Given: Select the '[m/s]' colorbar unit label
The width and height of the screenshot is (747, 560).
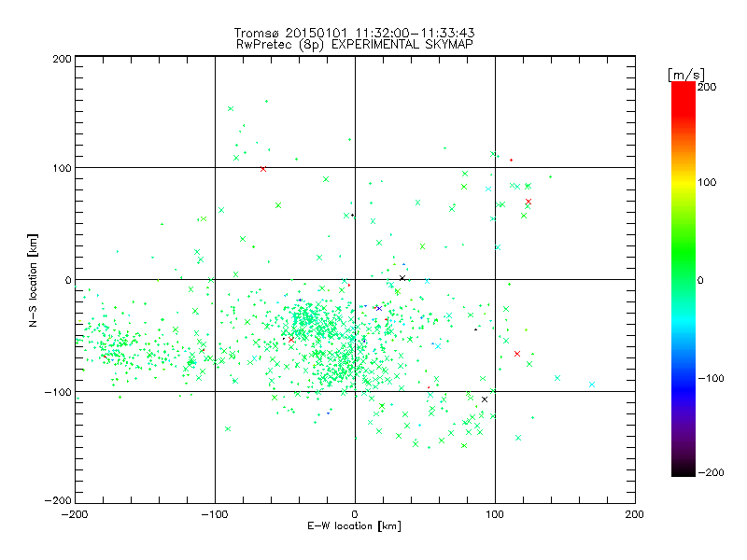Looking at the screenshot, I should (686, 75).
